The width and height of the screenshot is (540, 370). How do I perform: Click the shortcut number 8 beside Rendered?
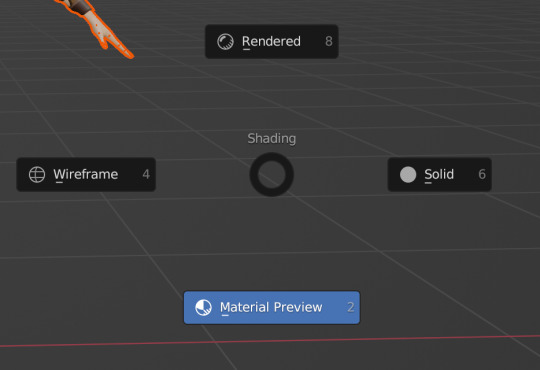(329, 41)
